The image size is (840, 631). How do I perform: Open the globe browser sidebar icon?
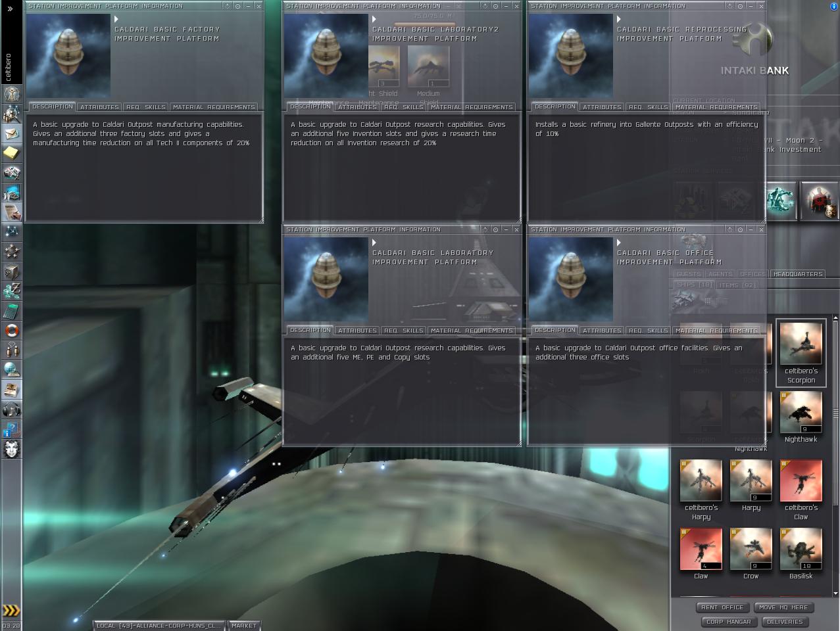click(11, 370)
